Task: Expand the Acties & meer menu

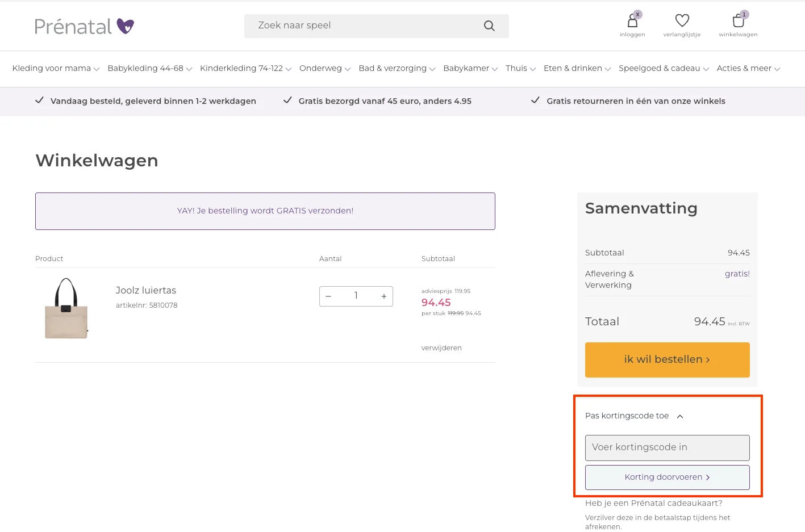Action: (x=748, y=69)
